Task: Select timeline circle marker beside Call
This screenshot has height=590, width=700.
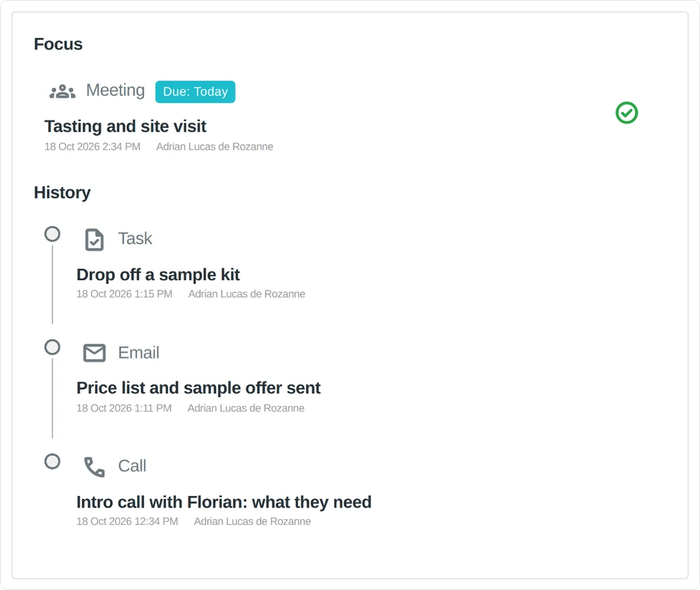Action: pos(52,461)
